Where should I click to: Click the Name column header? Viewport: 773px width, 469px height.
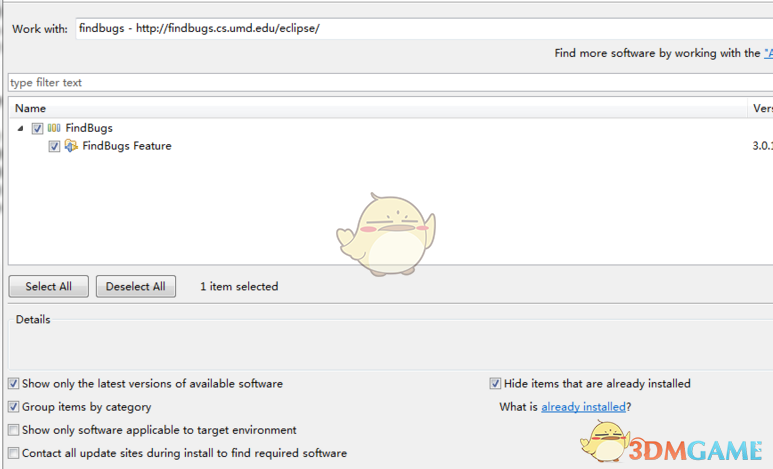(x=378, y=108)
